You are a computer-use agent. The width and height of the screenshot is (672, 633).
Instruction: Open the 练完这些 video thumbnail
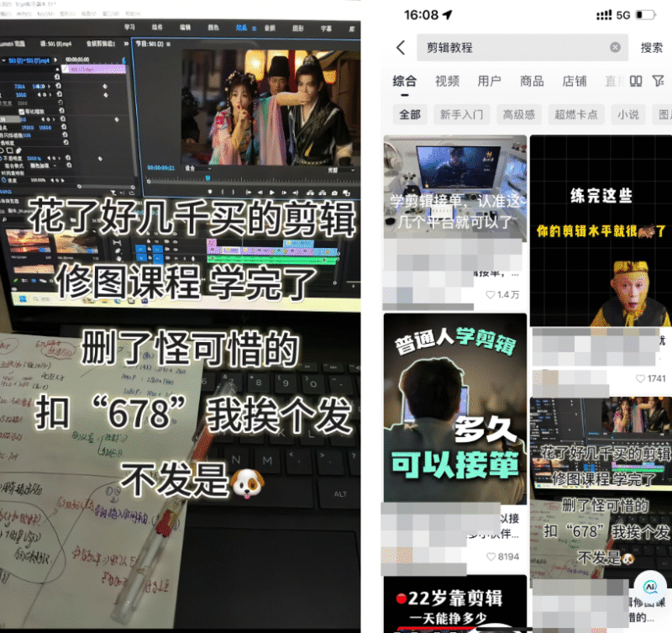pyautogui.click(x=601, y=227)
